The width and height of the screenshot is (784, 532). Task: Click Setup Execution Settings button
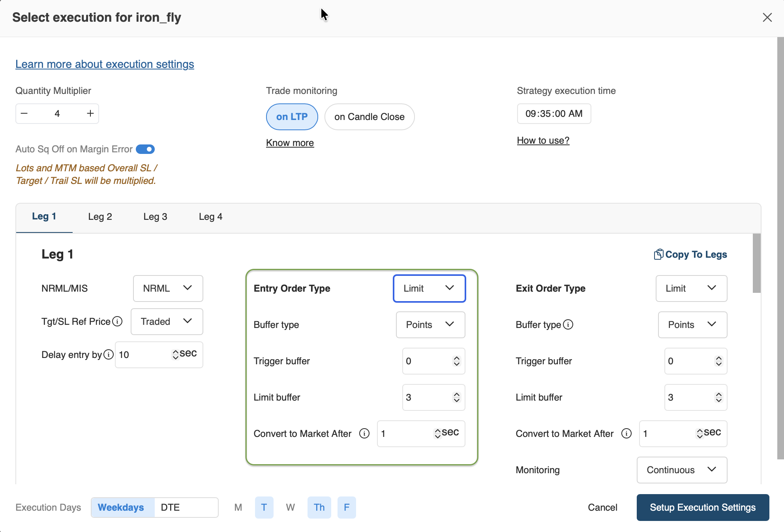click(x=703, y=507)
